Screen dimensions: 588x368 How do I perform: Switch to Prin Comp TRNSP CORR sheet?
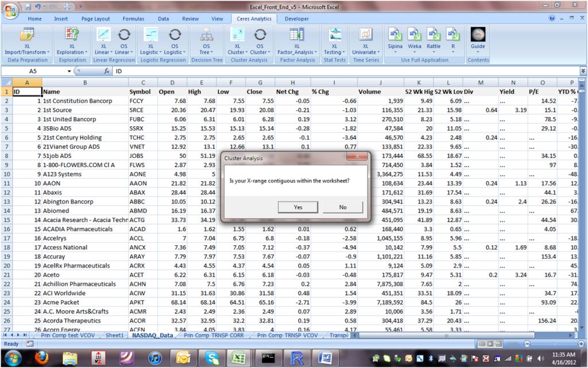pyautogui.click(x=214, y=335)
